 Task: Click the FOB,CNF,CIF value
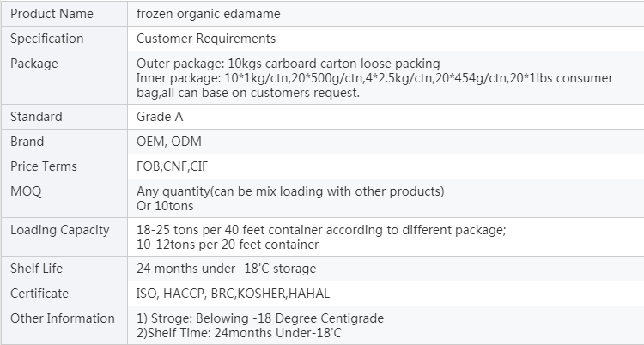(x=173, y=166)
